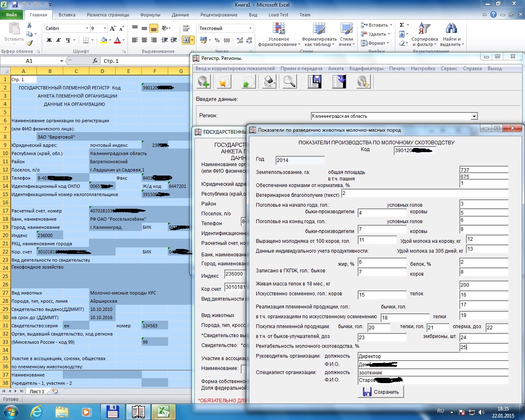Image resolution: width=525 pixels, height=420 pixels.
Task: Select the Лист1 sheet tab
Action: point(37,391)
